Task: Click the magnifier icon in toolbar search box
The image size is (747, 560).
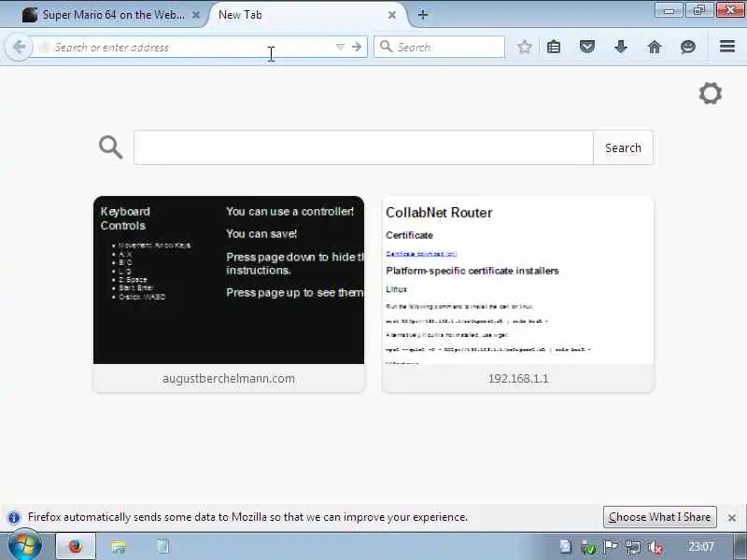Action: 386,47
